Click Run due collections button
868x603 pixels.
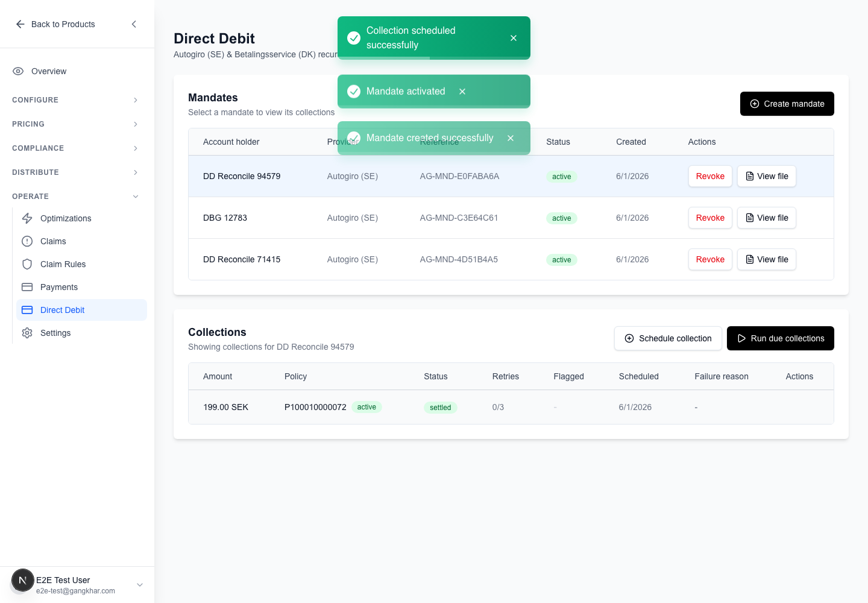pyautogui.click(x=781, y=338)
